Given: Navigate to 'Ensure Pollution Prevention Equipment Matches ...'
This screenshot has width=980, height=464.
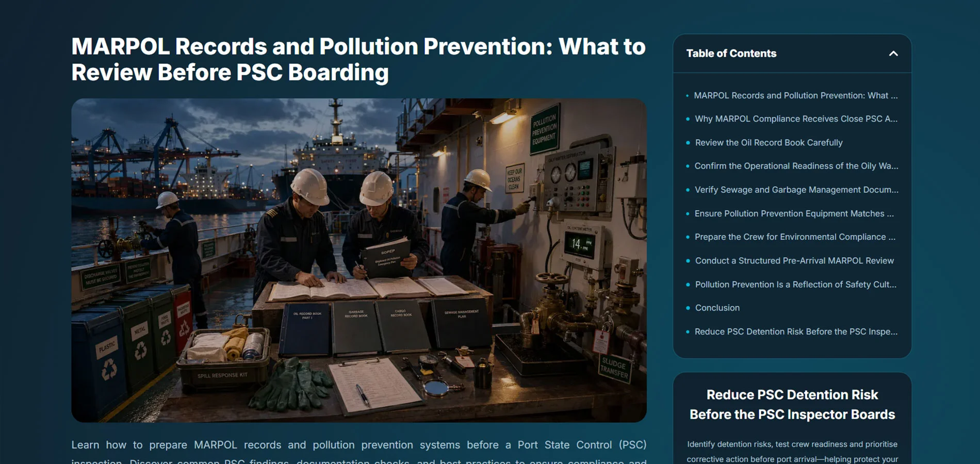Looking at the screenshot, I should 794,213.
